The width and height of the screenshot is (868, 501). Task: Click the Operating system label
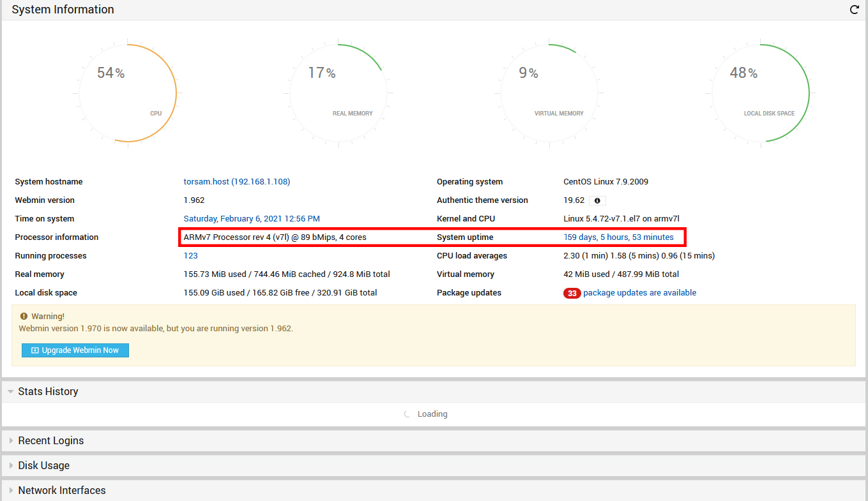(x=469, y=182)
